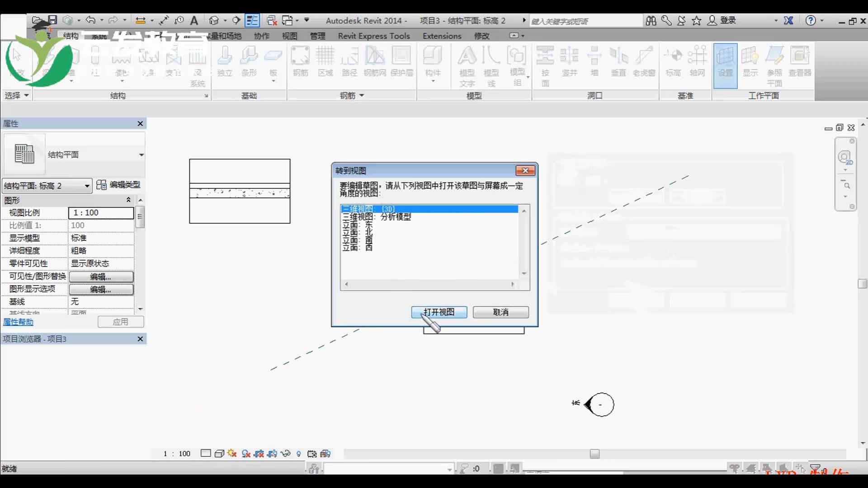
Task: Select the Text tool icon (letter A)
Action: 194,20
